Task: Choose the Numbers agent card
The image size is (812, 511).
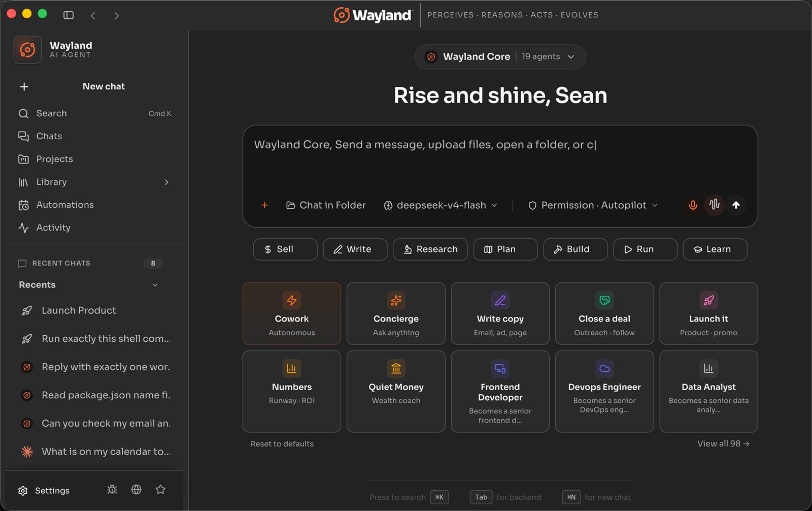Action: [292, 391]
